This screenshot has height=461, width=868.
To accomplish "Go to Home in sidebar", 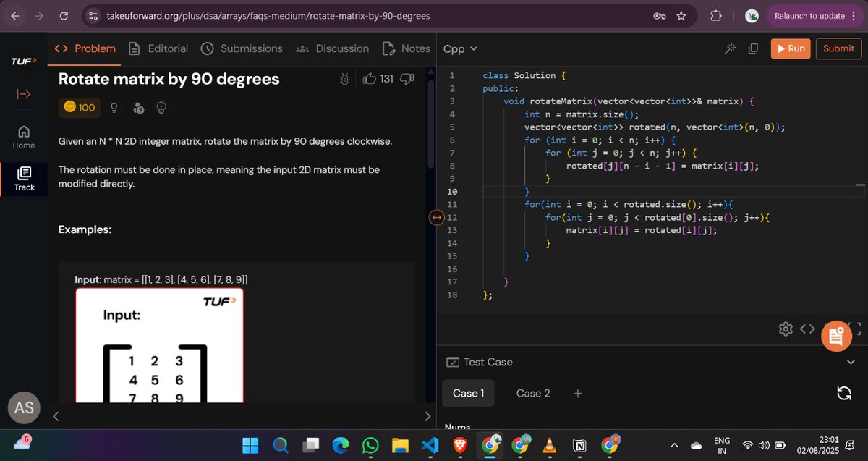I will 24,137.
